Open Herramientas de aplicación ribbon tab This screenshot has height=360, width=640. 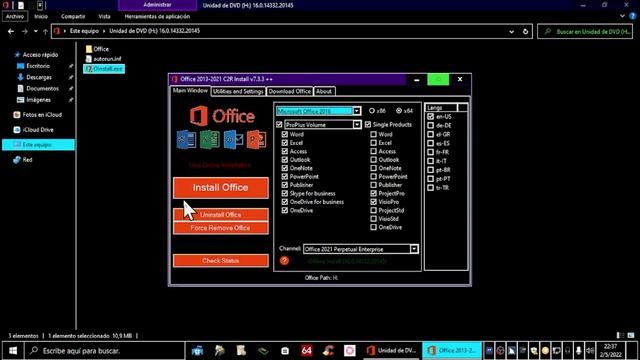click(157, 16)
